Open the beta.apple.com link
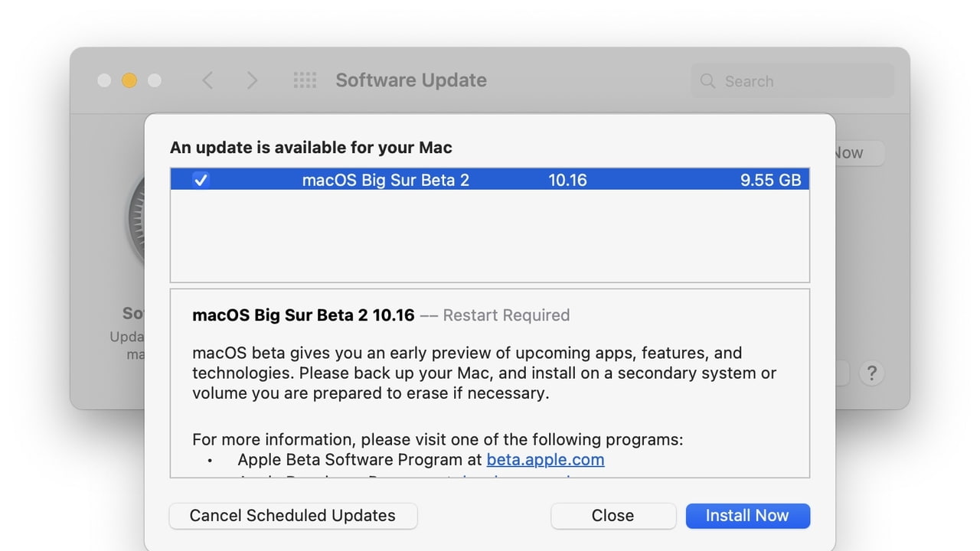The width and height of the screenshot is (980, 551). pos(545,460)
